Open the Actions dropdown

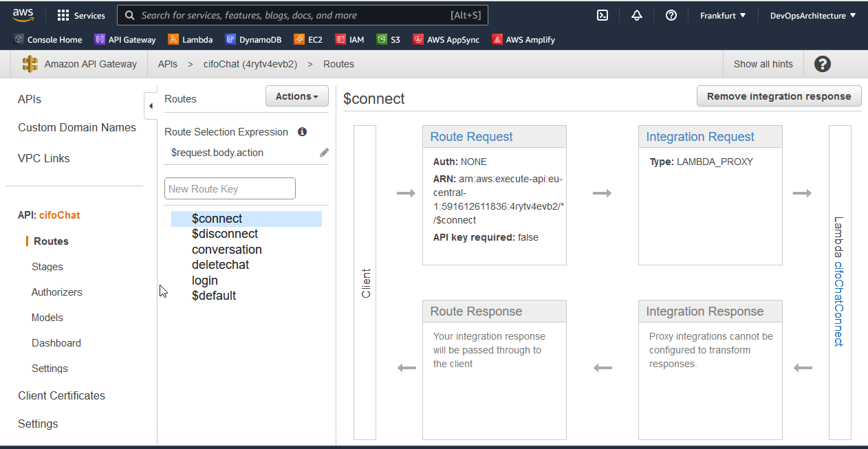297,96
